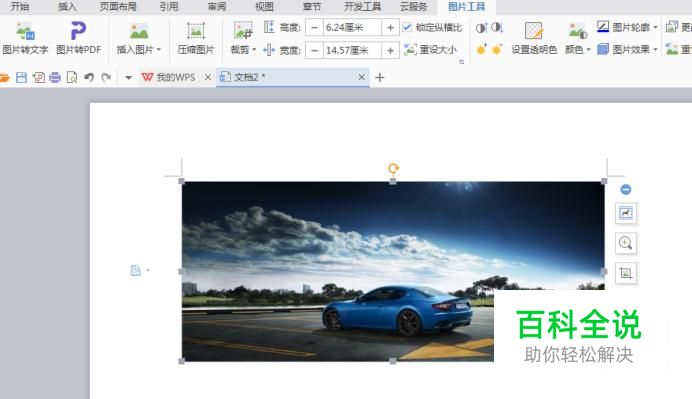
Task: Close the 文档2 document tab
Action: click(361, 77)
